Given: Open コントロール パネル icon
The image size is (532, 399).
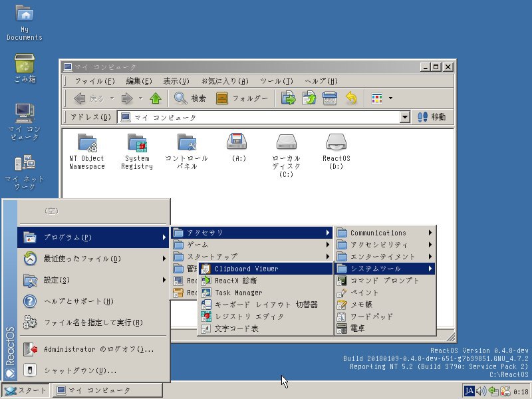Looking at the screenshot, I should [186, 152].
